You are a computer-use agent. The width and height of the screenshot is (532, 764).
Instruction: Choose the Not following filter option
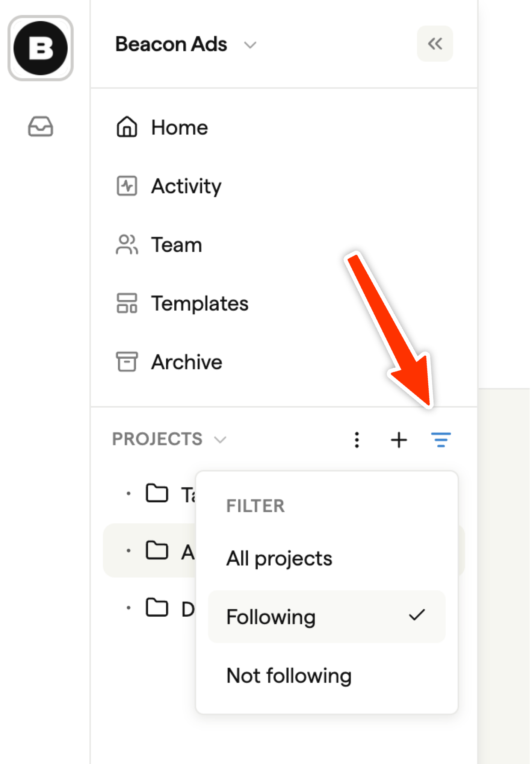(289, 676)
